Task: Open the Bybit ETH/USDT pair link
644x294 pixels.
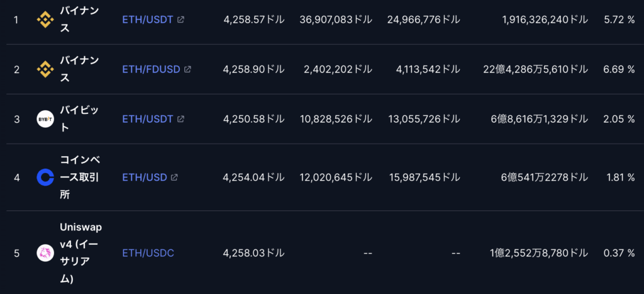Action: [148, 119]
